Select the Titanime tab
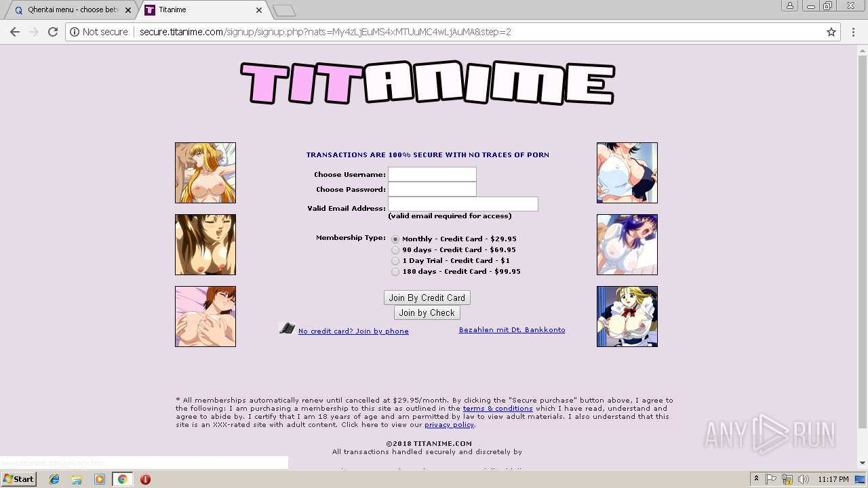 click(x=203, y=10)
